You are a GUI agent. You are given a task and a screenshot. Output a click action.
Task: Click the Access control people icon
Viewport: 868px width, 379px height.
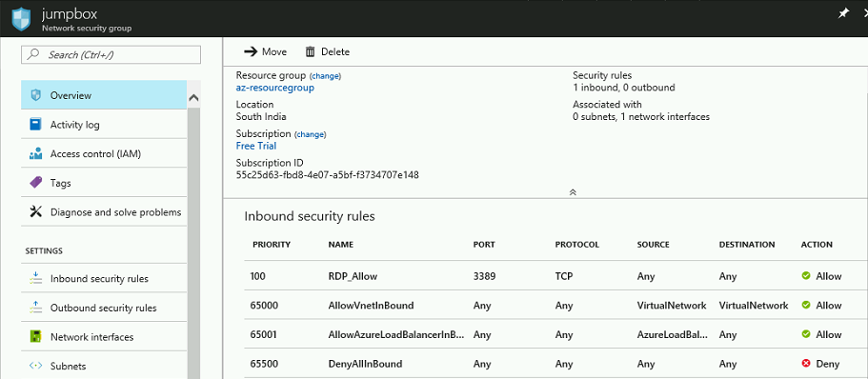(35, 154)
